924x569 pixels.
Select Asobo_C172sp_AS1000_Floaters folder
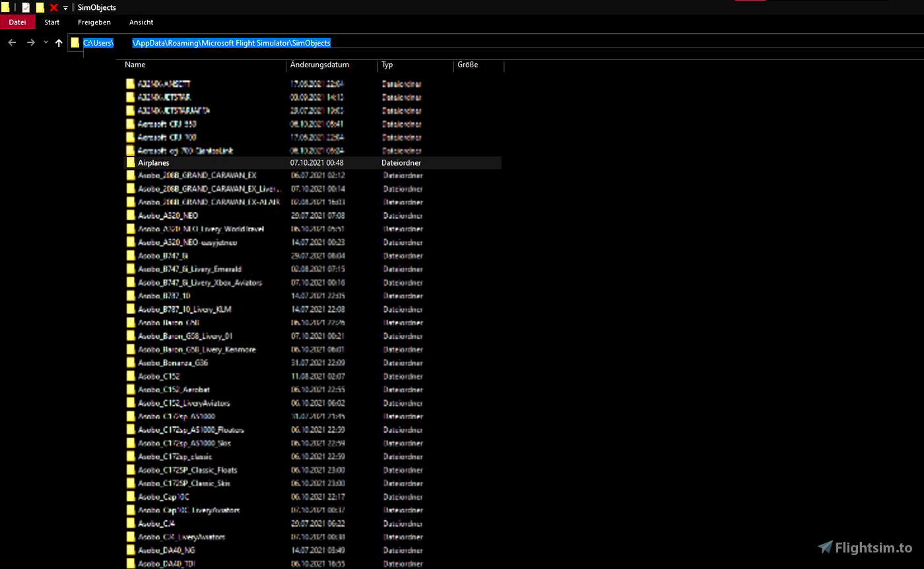[191, 430]
